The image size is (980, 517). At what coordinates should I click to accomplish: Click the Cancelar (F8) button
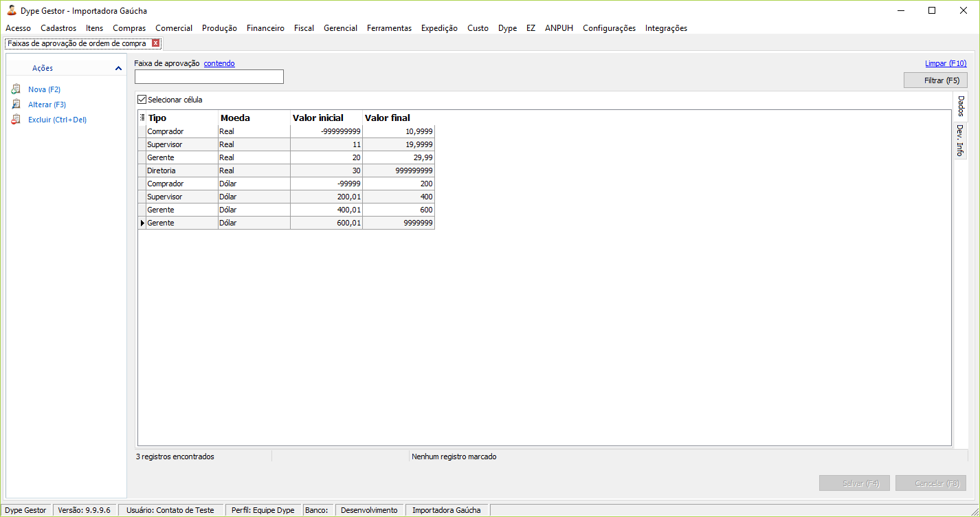[x=931, y=483]
